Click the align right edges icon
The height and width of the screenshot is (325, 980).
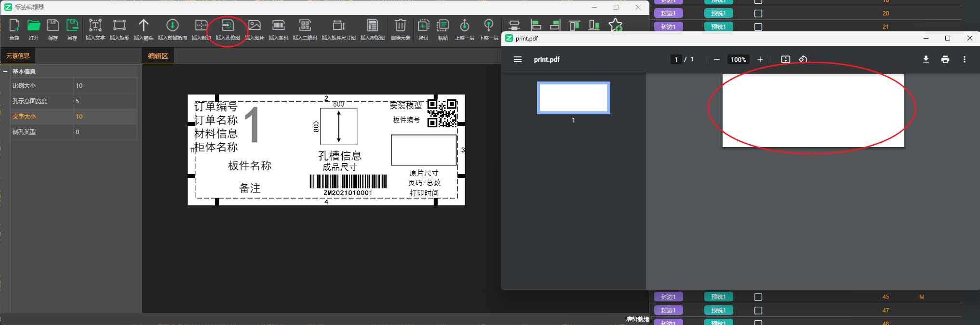click(555, 25)
